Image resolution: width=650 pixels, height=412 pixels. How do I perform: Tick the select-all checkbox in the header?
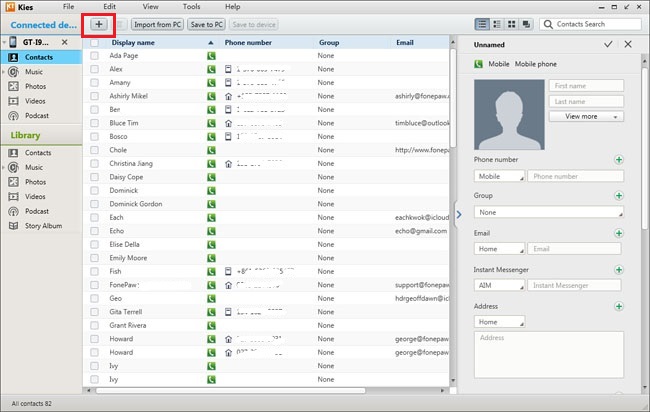point(95,42)
